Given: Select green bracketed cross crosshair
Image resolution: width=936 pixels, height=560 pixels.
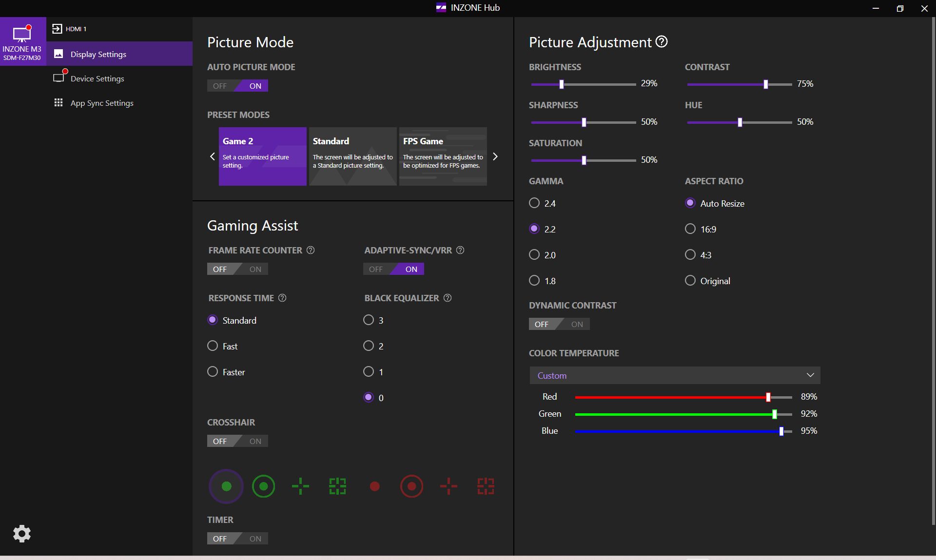Looking at the screenshot, I should pyautogui.click(x=337, y=486).
